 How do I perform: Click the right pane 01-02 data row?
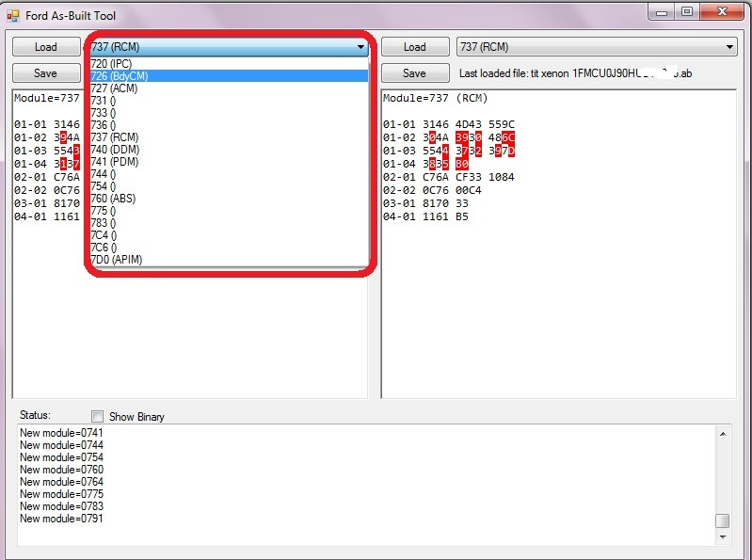[x=449, y=137]
